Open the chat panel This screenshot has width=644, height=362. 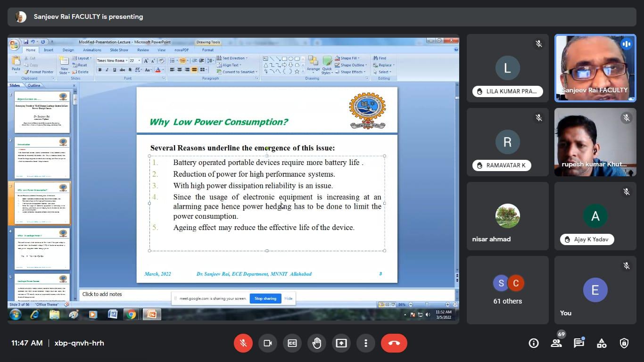point(579,343)
